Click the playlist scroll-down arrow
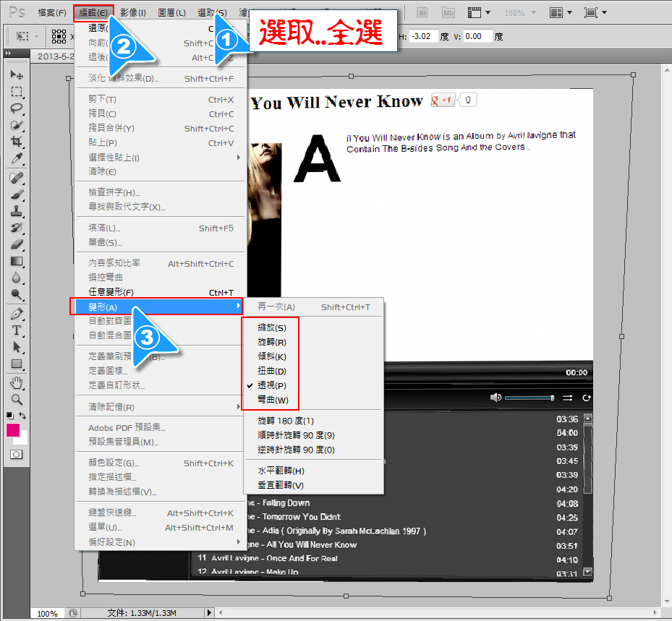The width and height of the screenshot is (672, 621). (x=588, y=572)
